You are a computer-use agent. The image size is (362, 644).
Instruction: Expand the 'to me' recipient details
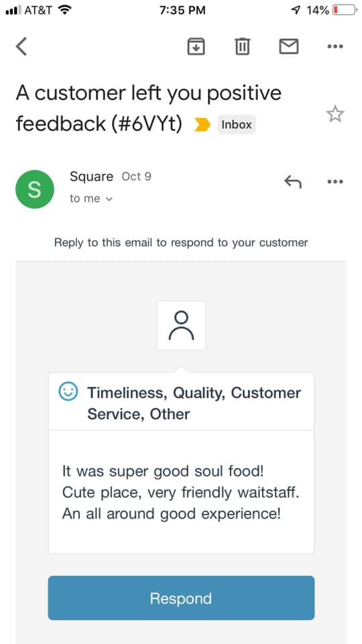[91, 199]
